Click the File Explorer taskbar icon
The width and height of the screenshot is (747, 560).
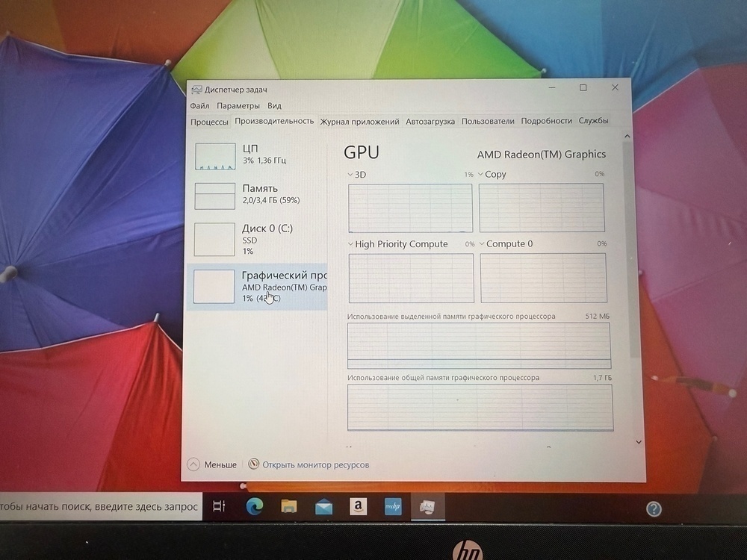click(x=288, y=506)
